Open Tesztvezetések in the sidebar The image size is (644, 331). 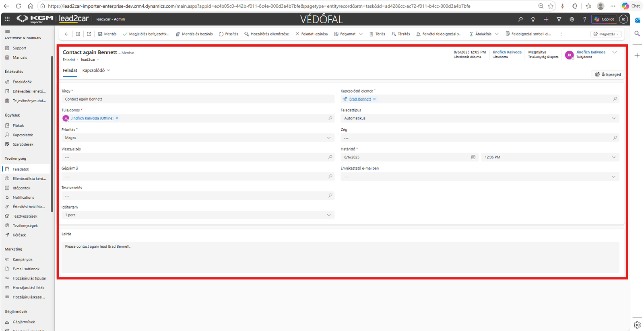pyautogui.click(x=26, y=216)
